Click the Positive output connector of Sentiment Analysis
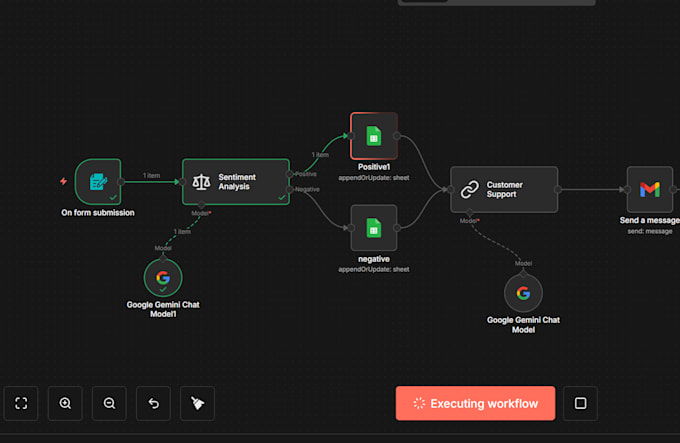680x443 pixels. pos(289,174)
